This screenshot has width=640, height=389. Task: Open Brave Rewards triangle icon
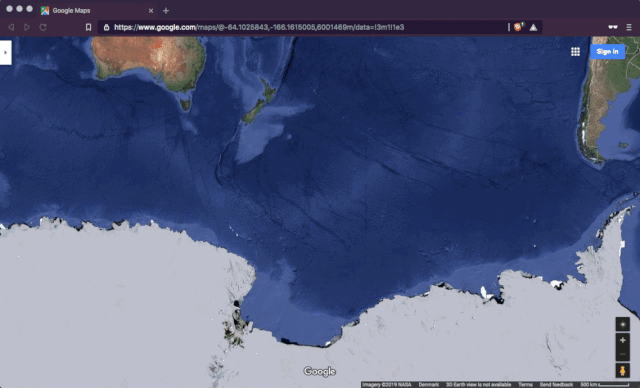pos(533,27)
